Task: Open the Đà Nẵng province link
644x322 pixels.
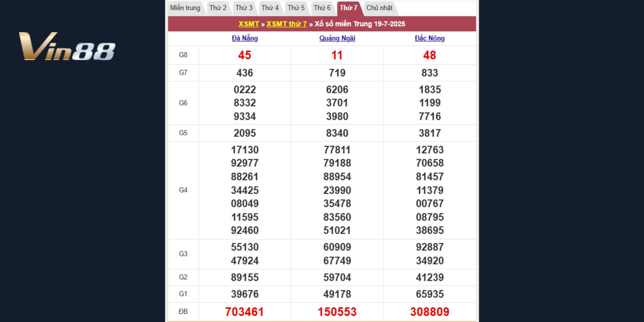Action: [245, 38]
